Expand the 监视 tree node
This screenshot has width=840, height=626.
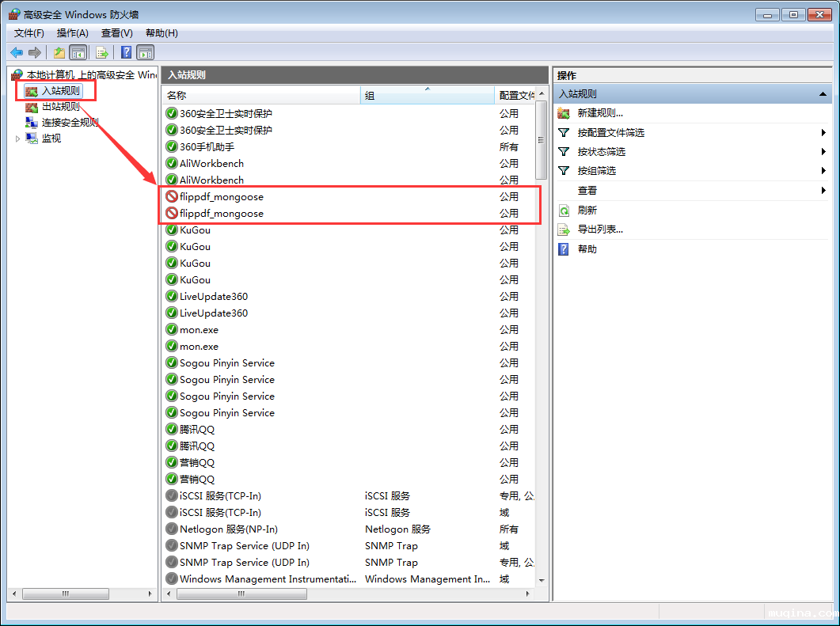tap(17, 138)
